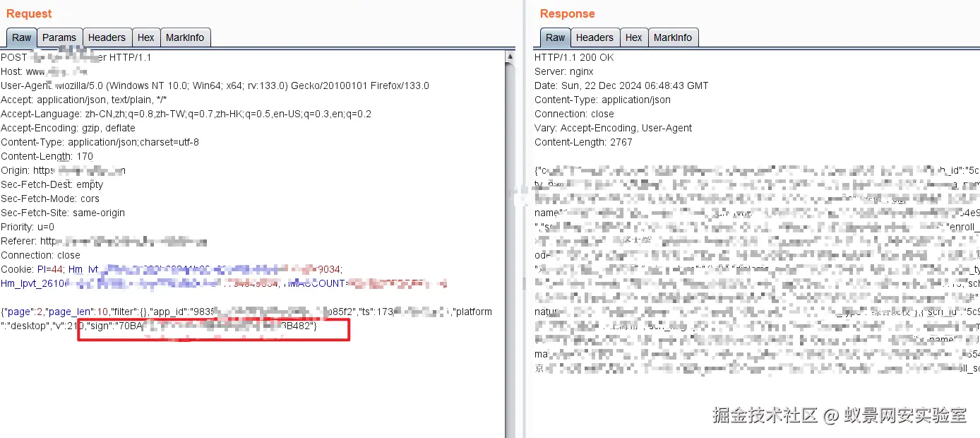Click the request scrollbar up arrow
This screenshot has height=438, width=980.
click(510, 56)
